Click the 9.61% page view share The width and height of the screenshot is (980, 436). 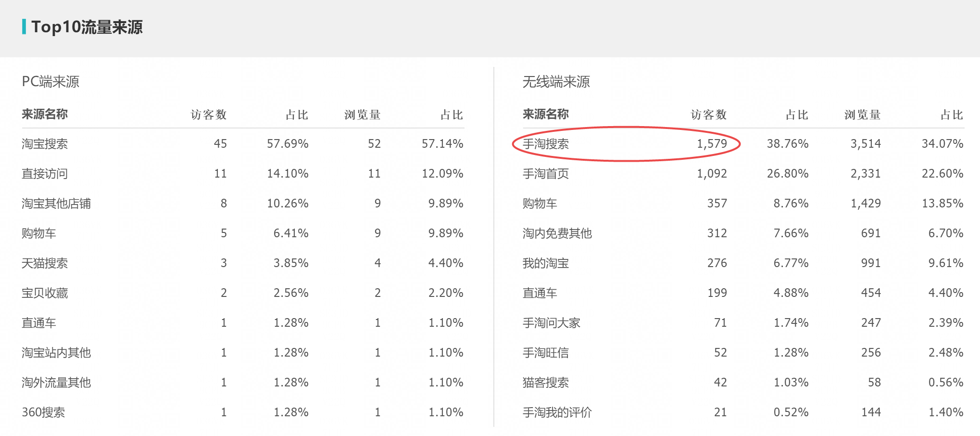(946, 263)
